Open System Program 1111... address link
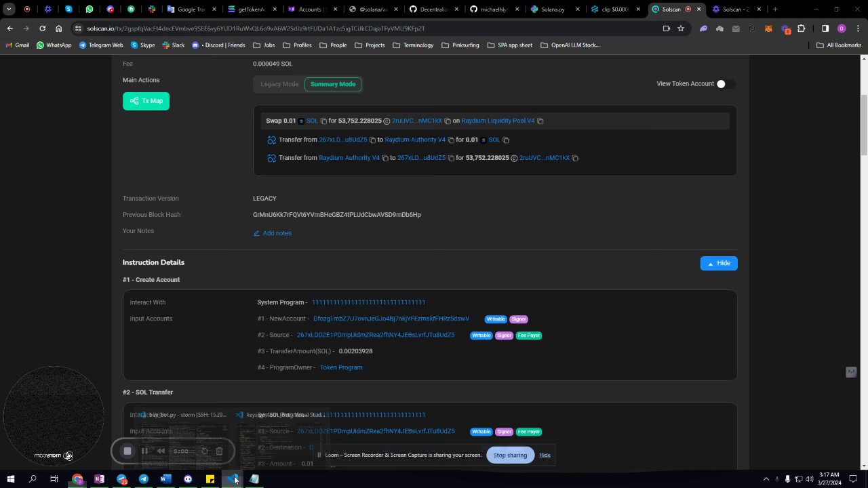The width and height of the screenshot is (868, 488). 368,302
